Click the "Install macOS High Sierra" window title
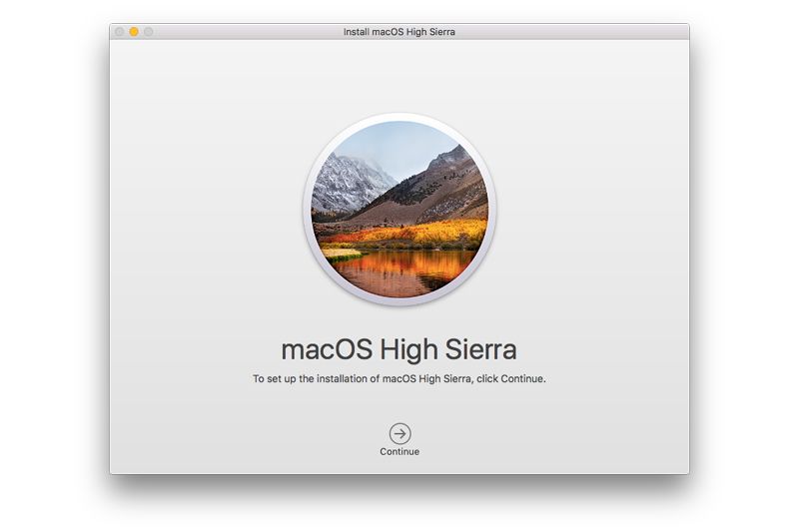This screenshot has height=532, width=799. pyautogui.click(x=399, y=32)
